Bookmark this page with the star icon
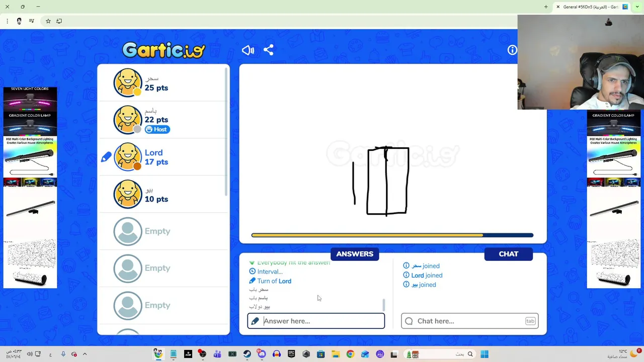This screenshot has width=644, height=362. coord(48,21)
